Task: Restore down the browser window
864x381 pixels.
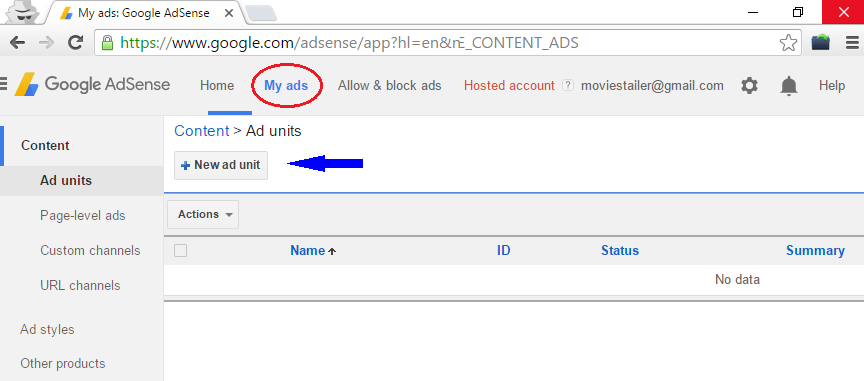Action: pos(797,12)
